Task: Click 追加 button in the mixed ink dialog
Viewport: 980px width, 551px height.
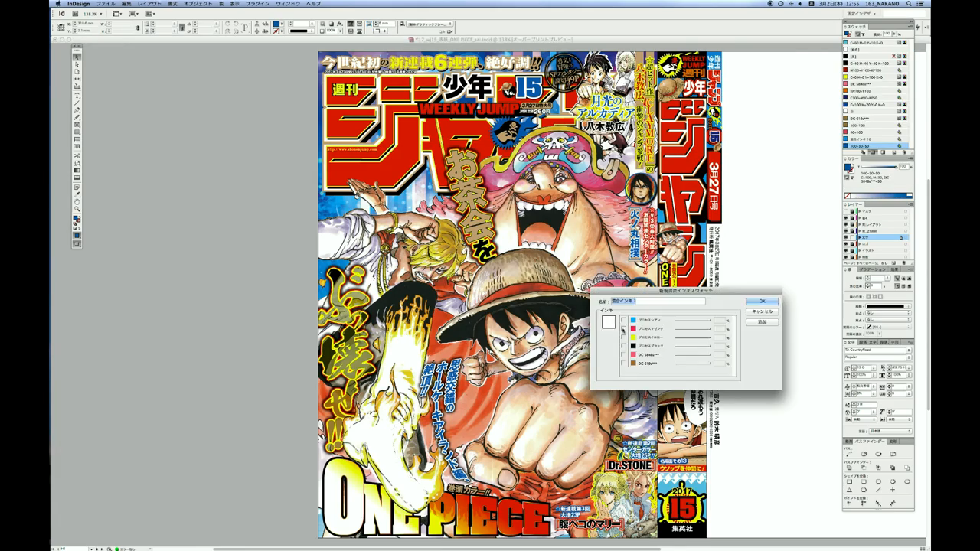Action: [x=762, y=321]
